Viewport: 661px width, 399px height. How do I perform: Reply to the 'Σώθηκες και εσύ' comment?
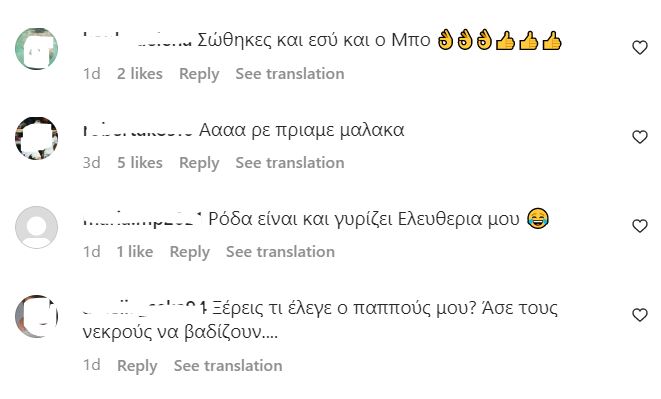199,74
